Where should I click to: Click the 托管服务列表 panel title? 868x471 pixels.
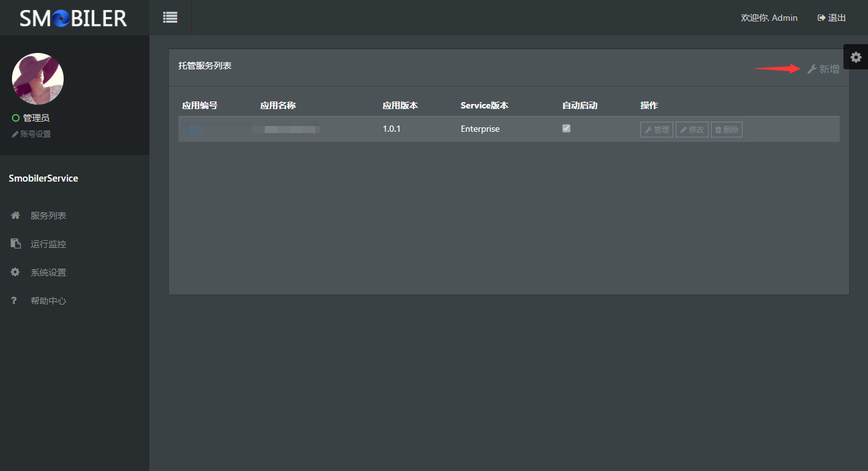[x=205, y=66]
